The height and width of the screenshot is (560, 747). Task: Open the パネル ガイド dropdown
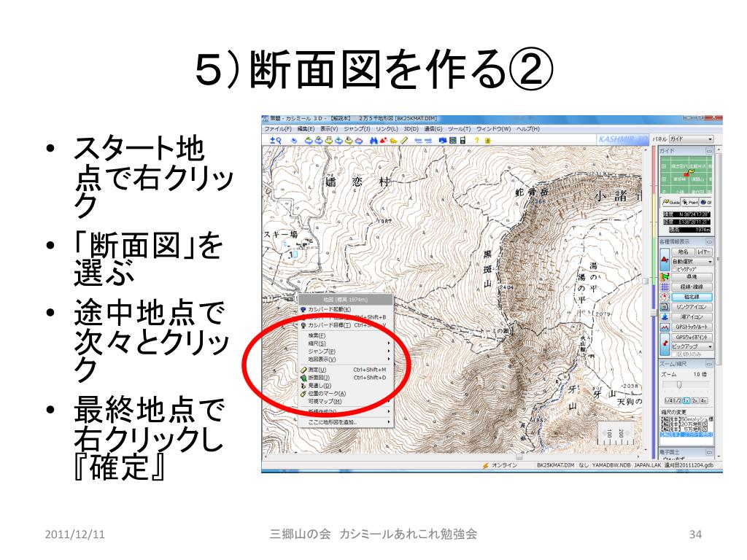point(692,139)
